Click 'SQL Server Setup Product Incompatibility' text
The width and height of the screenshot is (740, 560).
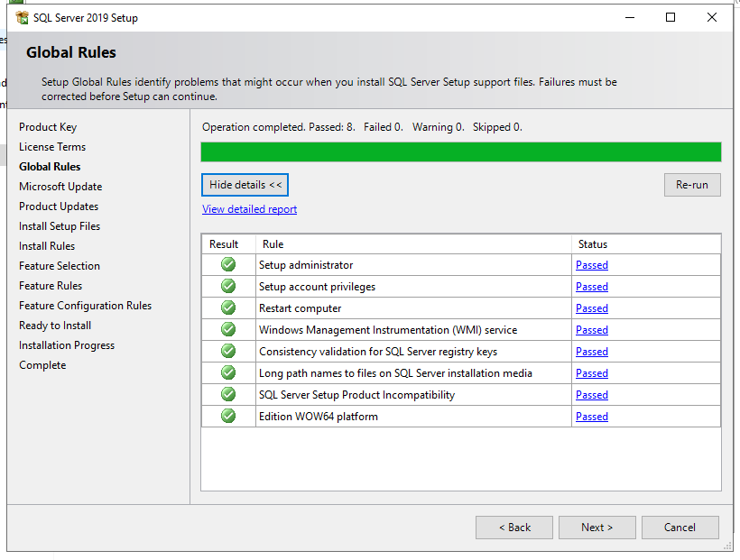(x=356, y=395)
